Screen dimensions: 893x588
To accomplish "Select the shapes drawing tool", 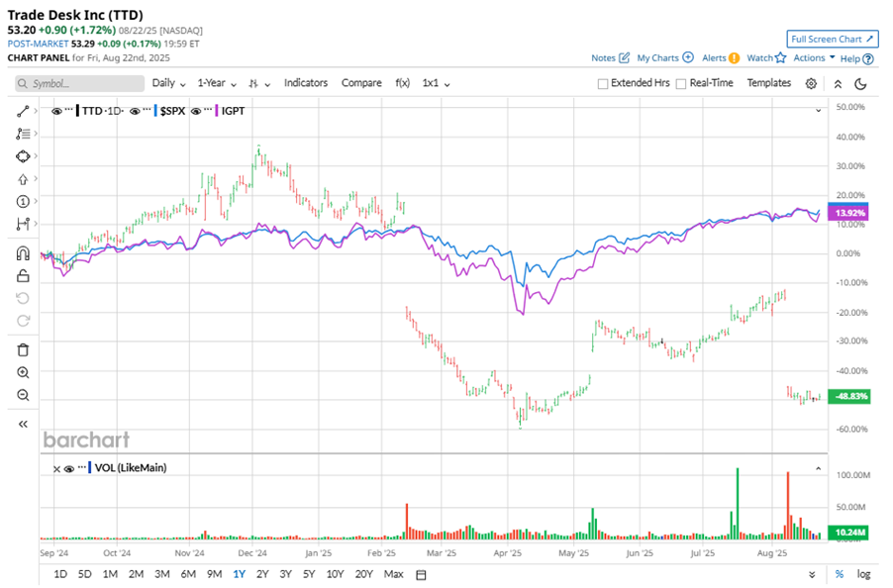I will click(23, 156).
